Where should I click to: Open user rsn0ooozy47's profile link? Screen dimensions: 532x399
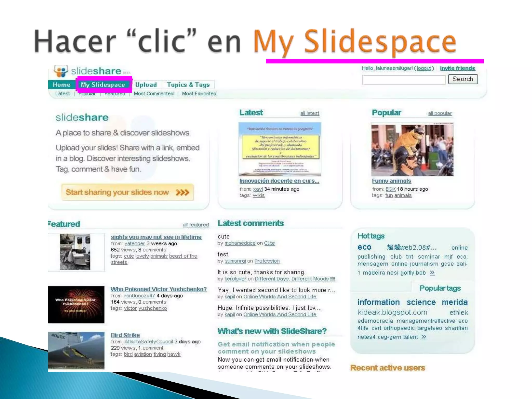139,296
